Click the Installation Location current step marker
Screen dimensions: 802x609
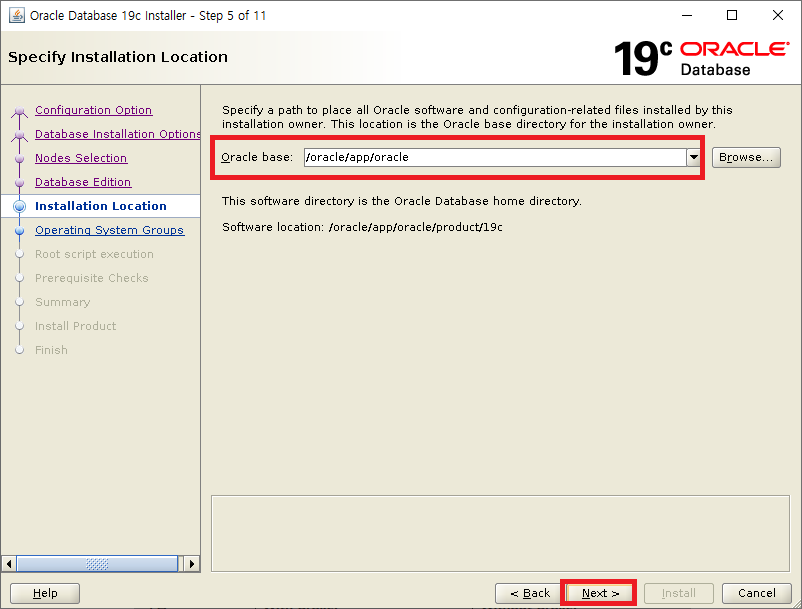point(19,207)
